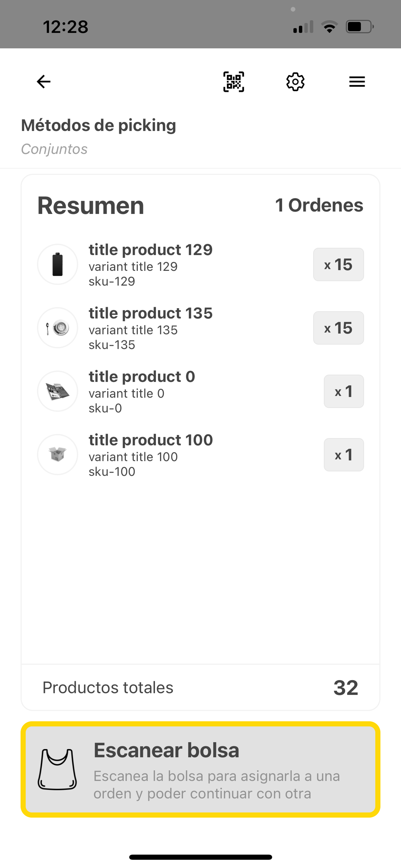Tap product 0 brochure thumbnail
Image resolution: width=401 pixels, height=868 pixels.
[58, 391]
